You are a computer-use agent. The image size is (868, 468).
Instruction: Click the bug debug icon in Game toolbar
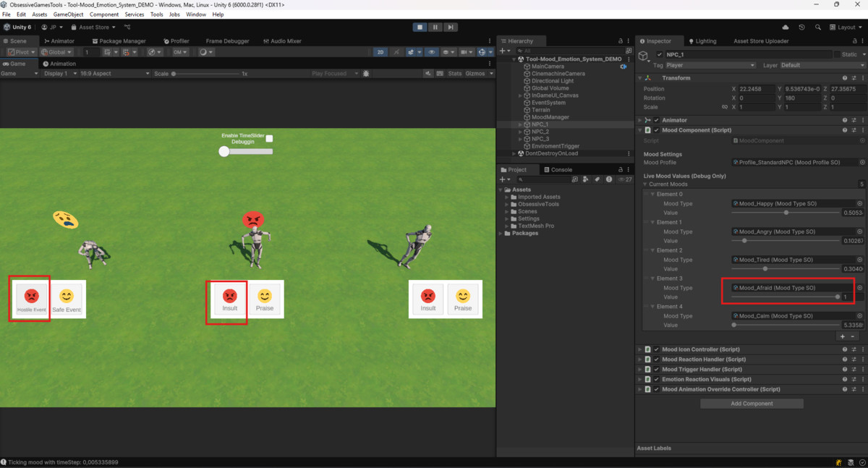tap(366, 73)
